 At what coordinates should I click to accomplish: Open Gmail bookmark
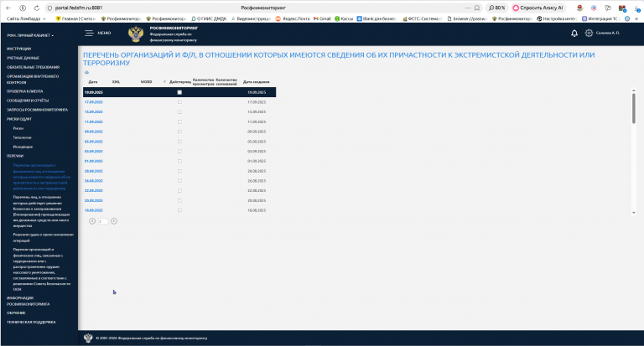click(322, 18)
